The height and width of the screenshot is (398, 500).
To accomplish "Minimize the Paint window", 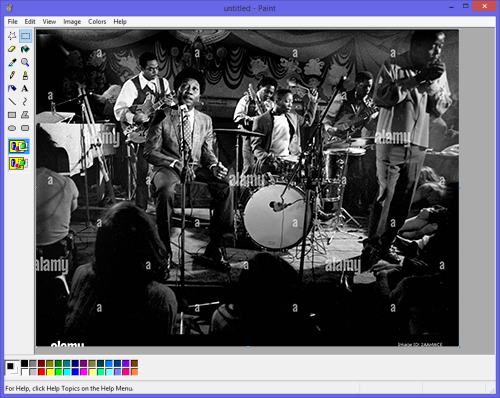I will pos(451,7).
